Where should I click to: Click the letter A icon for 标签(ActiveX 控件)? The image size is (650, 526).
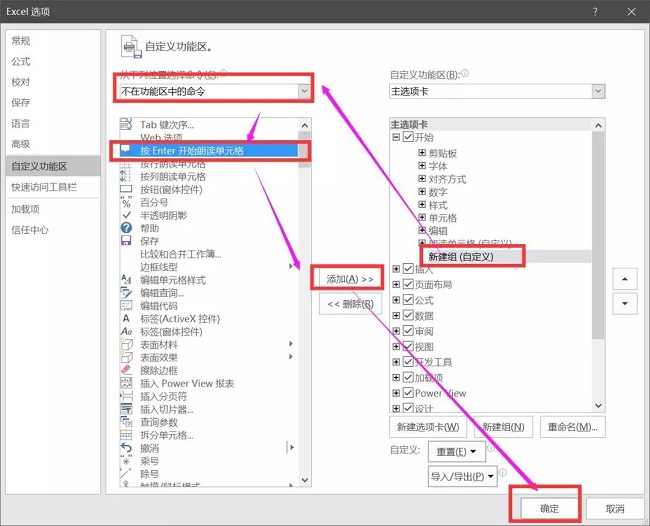click(126, 318)
